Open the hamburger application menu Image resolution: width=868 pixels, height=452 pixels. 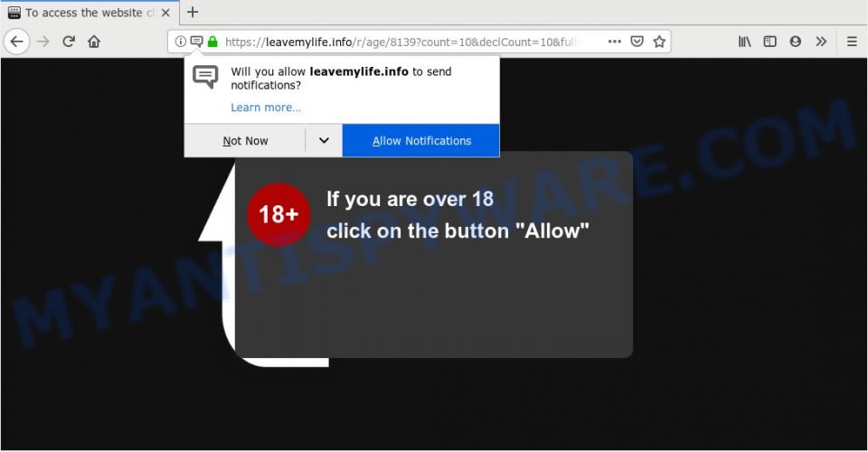[x=852, y=42]
